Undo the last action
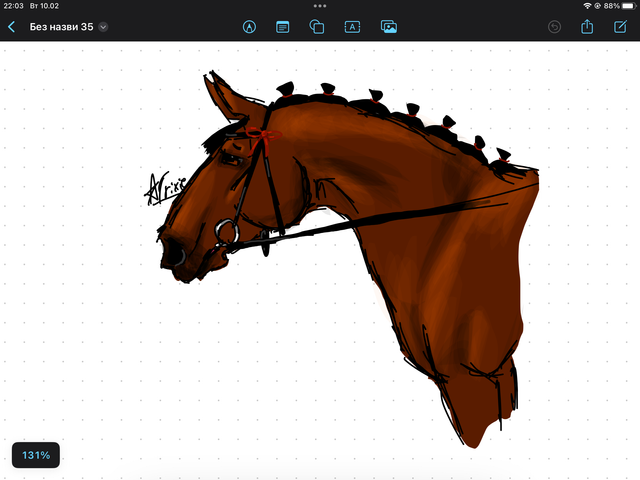This screenshot has height=480, width=640. point(555,27)
